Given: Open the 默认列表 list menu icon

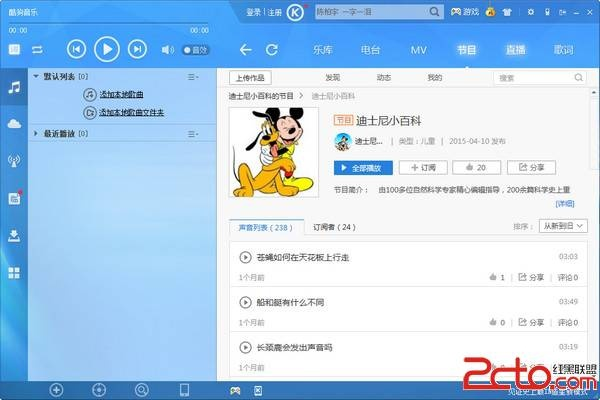Looking at the screenshot, I should (x=192, y=77).
